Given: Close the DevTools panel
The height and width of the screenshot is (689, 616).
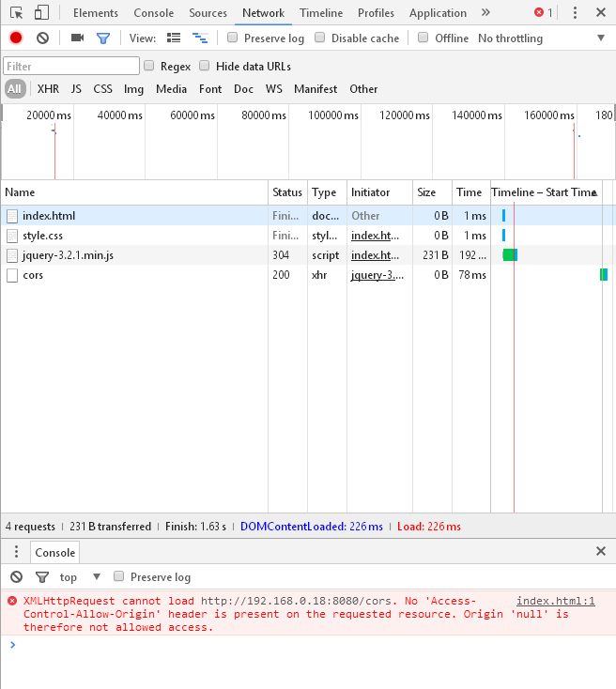Looking at the screenshot, I should [601, 12].
